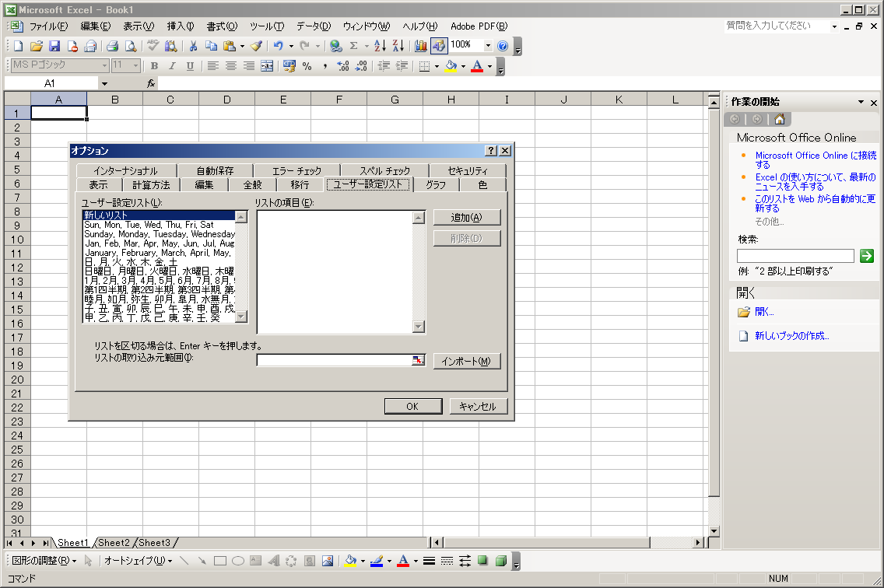Click the Save icon in the toolbar

point(54,46)
